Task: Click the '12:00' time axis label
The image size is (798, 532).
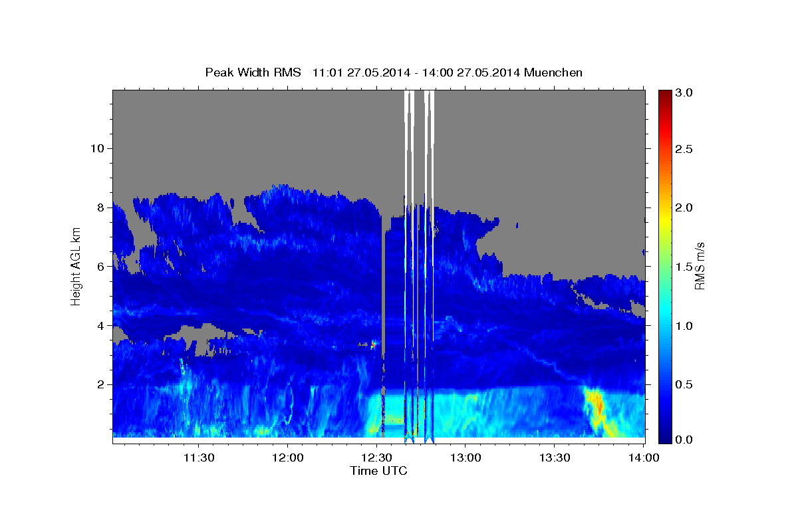Action: 288,458
